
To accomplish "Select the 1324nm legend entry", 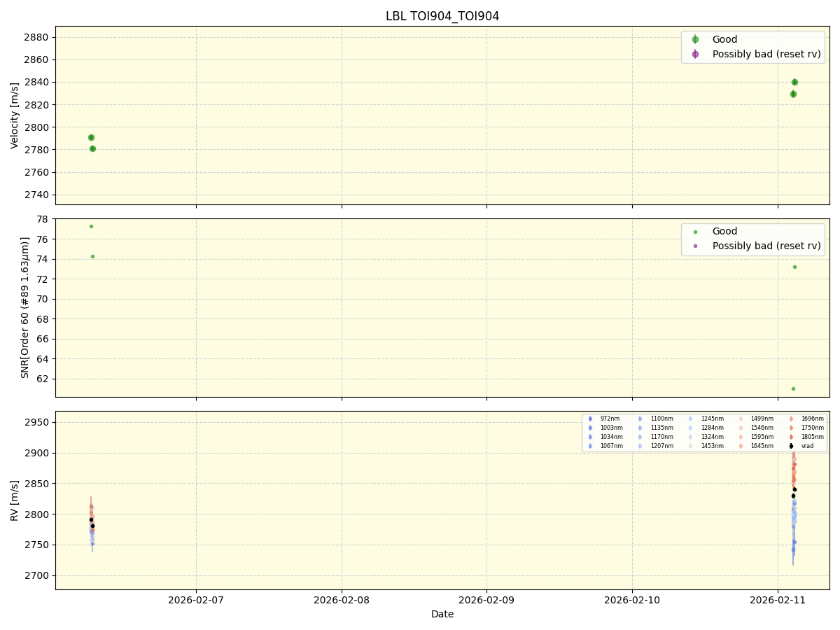I will click(689, 437).
